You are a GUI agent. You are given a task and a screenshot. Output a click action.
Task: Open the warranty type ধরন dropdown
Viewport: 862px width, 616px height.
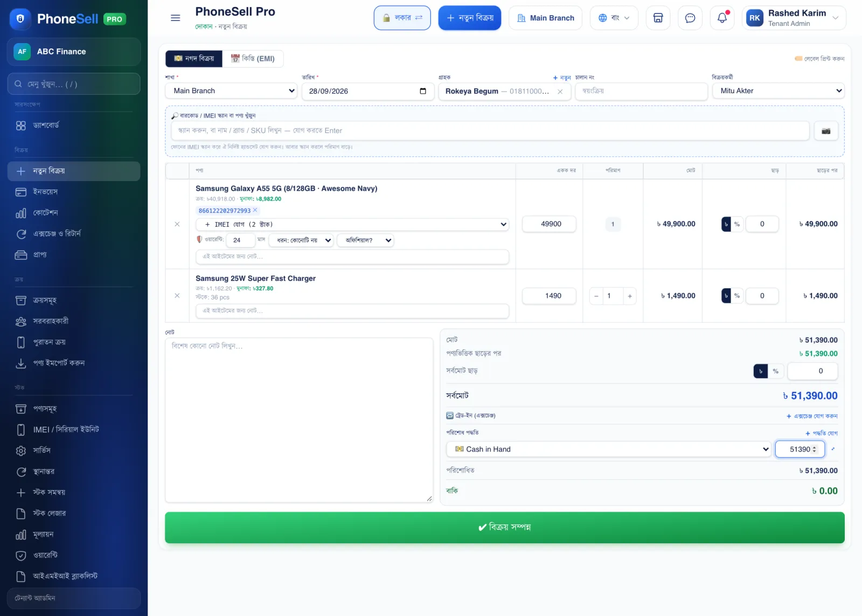301,240
